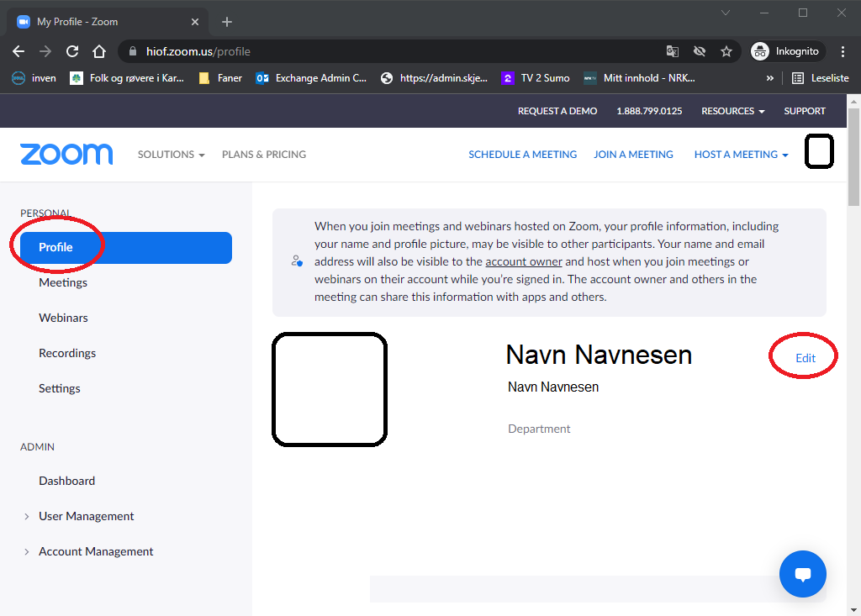Open the inven bookmark
This screenshot has height=616, width=861.
(x=34, y=78)
